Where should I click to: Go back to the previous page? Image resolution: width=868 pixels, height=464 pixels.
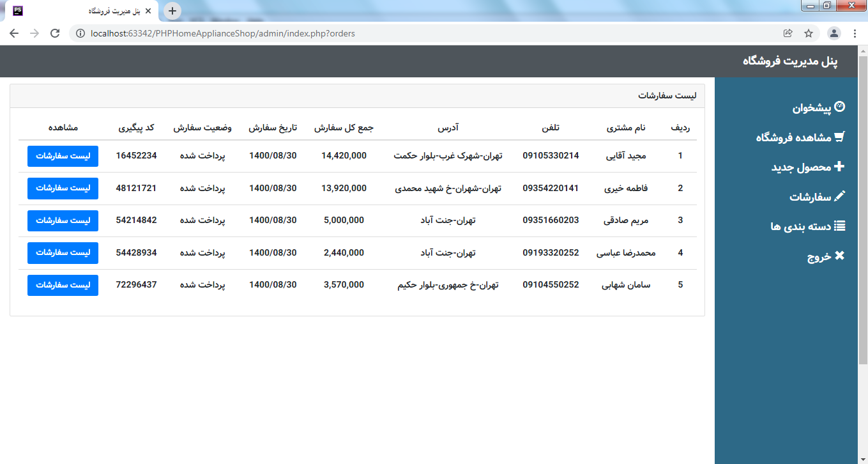(14, 33)
